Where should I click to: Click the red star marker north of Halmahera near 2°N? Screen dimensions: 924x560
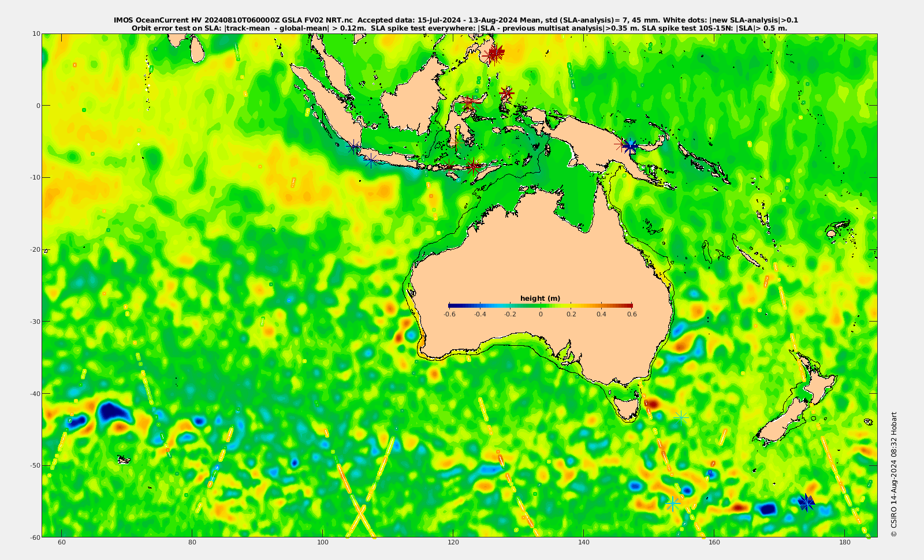[x=506, y=93]
